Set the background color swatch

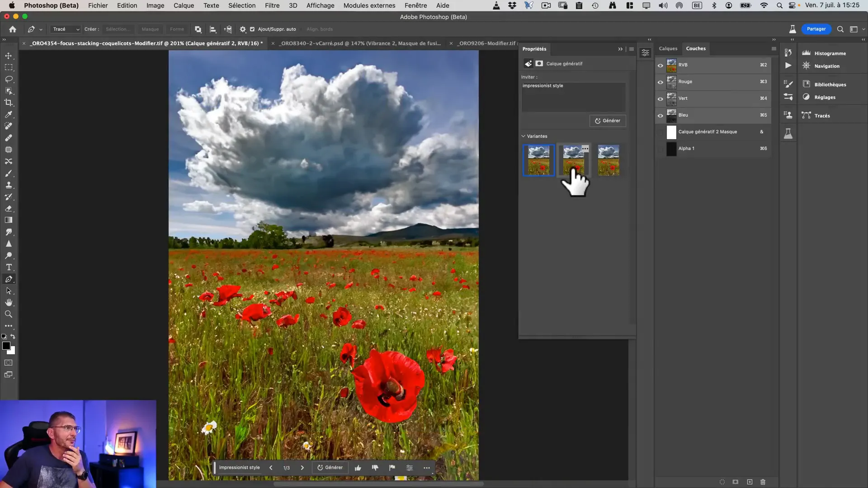point(13,352)
